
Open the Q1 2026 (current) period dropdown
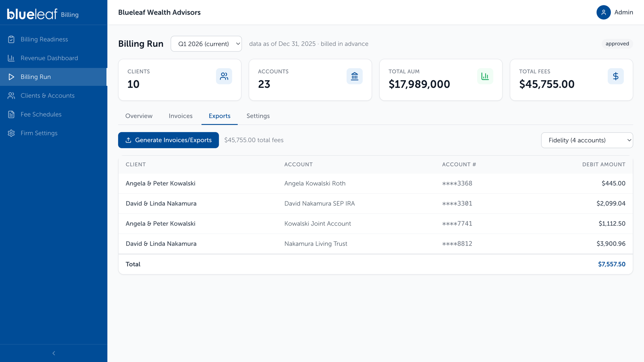(206, 44)
